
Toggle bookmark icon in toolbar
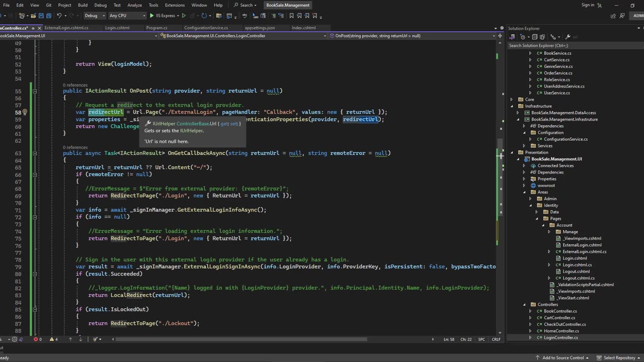(291, 16)
